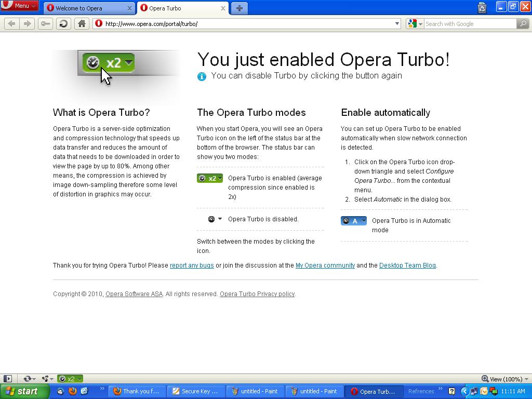Click the green x2 Turbo banner image
532x399 pixels.
[108, 63]
